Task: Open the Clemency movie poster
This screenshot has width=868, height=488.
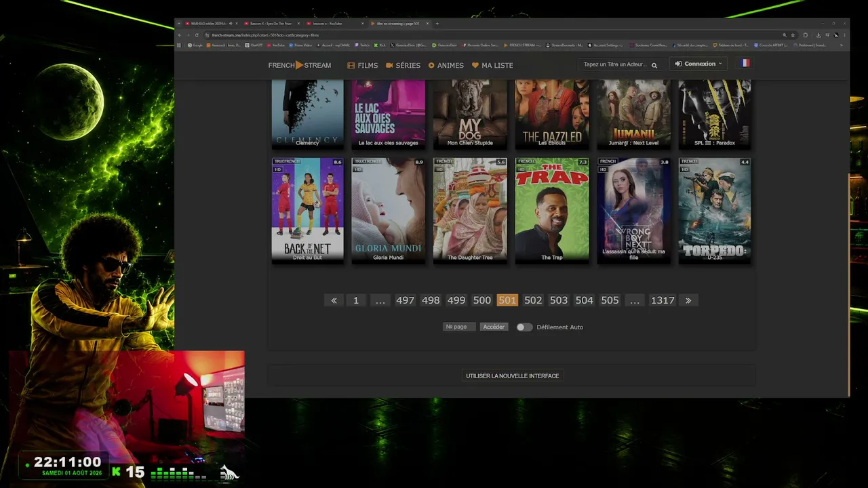Action: click(x=307, y=114)
